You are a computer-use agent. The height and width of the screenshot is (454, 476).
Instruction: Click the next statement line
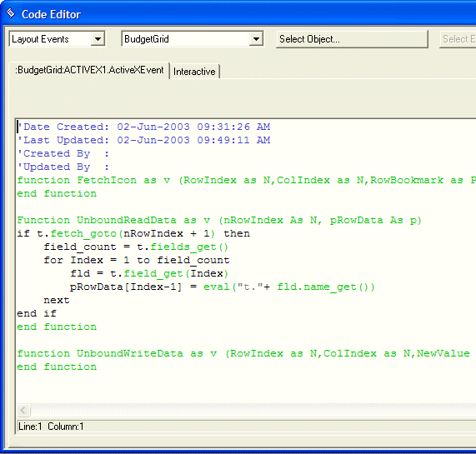click(57, 300)
